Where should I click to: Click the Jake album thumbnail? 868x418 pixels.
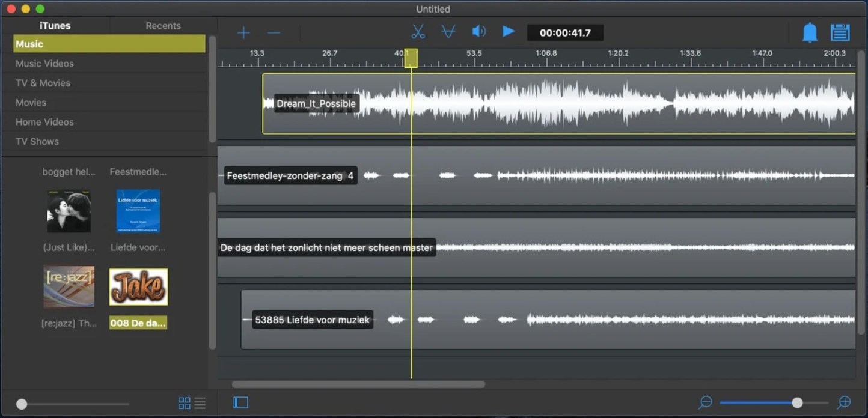[138, 287]
